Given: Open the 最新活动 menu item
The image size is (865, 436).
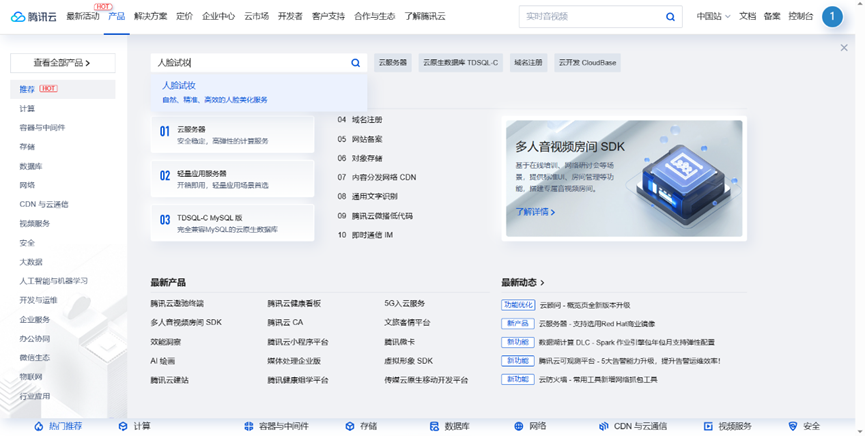Looking at the screenshot, I should point(83,17).
